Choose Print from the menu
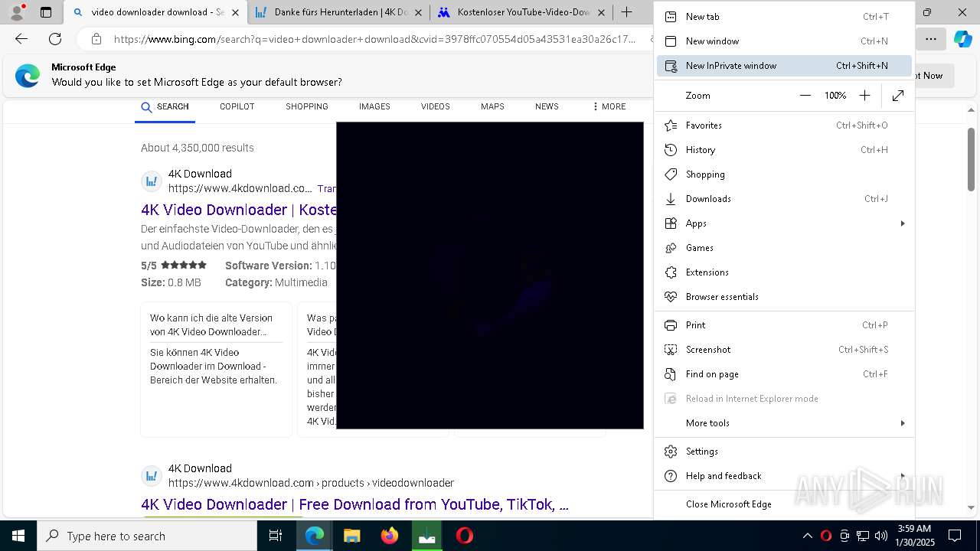The height and width of the screenshot is (551, 980). 784,325
